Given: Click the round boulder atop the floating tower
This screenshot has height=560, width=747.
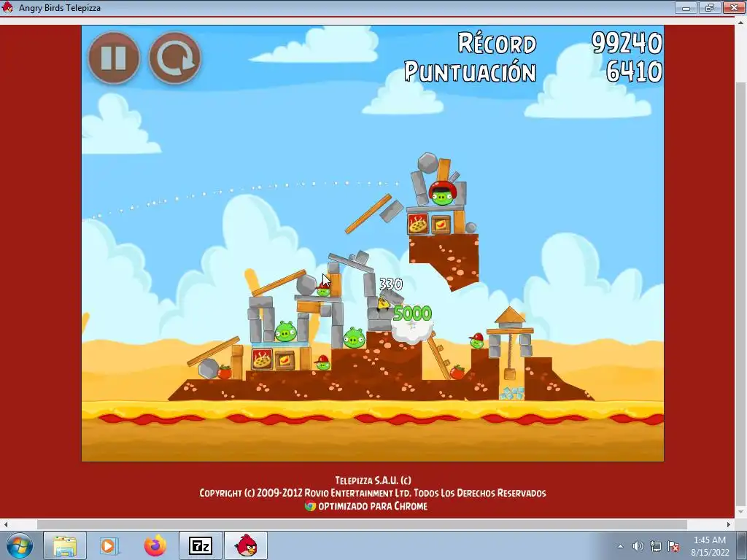Looking at the screenshot, I should (427, 163).
